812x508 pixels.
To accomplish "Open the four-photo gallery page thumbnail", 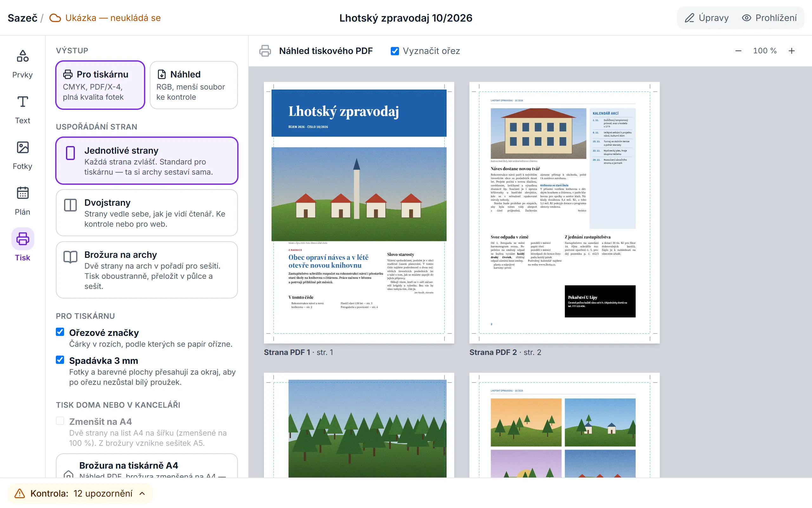I will tap(564, 425).
